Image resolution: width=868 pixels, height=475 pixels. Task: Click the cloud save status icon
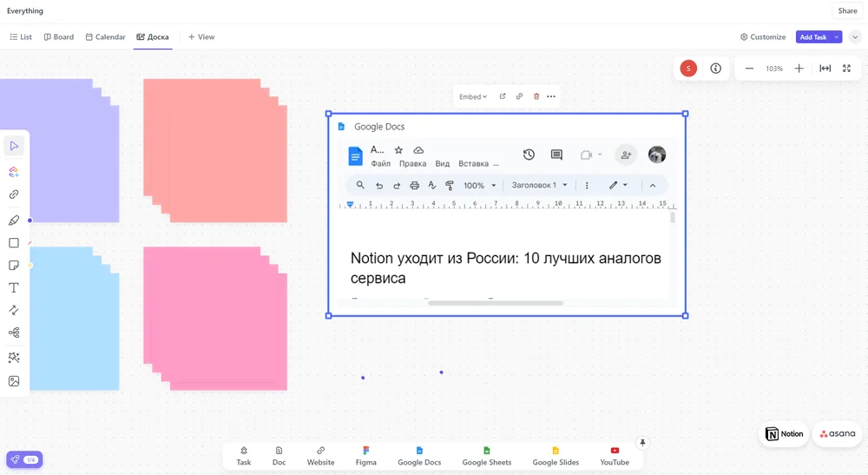click(418, 150)
